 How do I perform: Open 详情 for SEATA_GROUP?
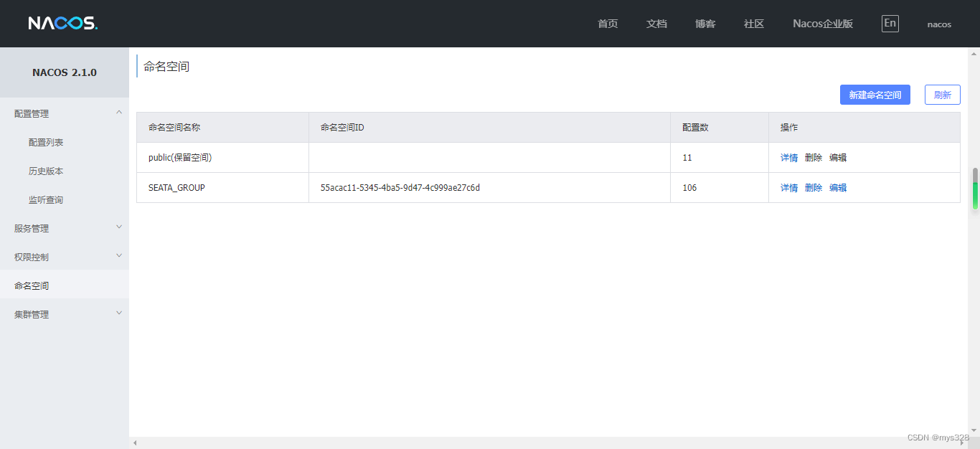(789, 188)
